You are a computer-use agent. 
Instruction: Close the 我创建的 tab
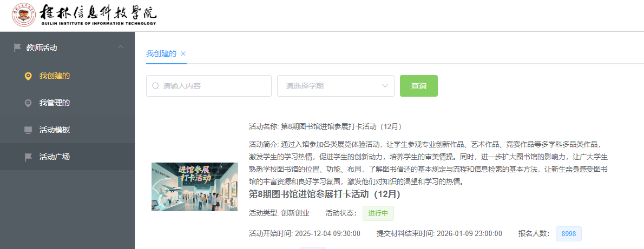point(183,53)
